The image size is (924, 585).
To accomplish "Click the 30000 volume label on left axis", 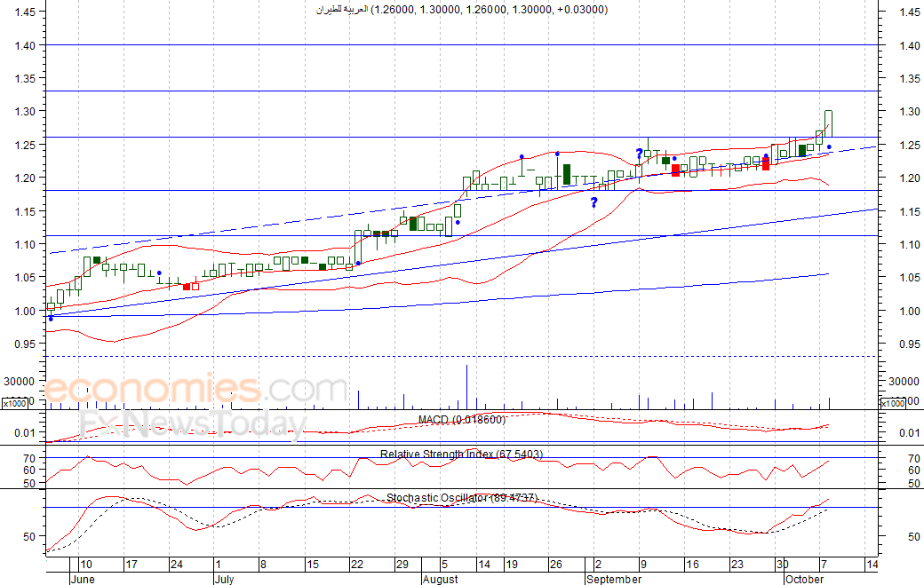I will (20, 382).
